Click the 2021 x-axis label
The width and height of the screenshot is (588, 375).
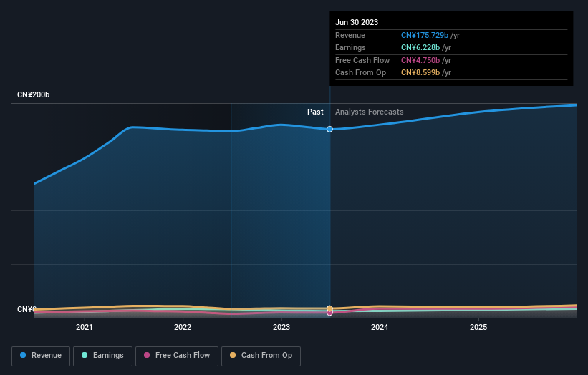[85, 328]
